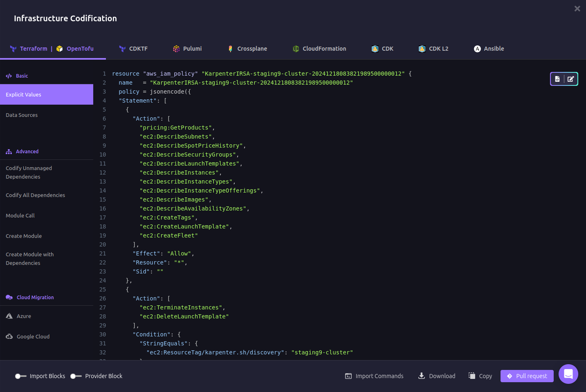
Task: Toggle the Provider Block switch
Action: (76, 376)
